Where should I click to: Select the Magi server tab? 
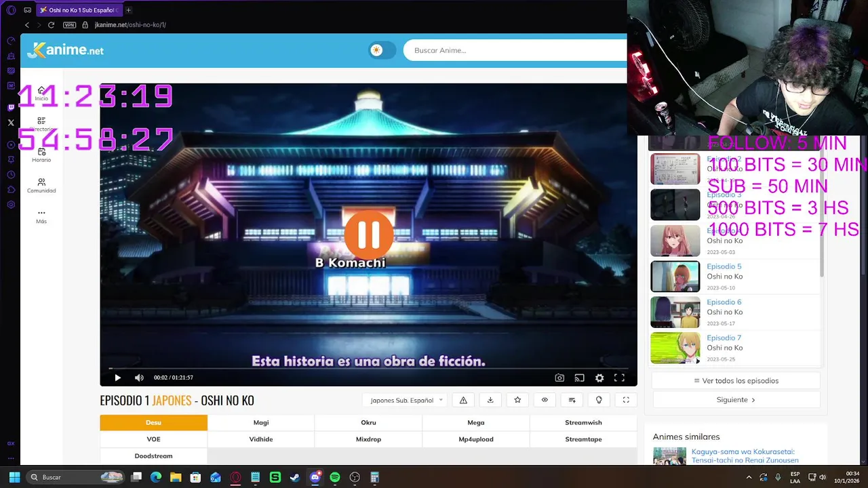coord(261,422)
